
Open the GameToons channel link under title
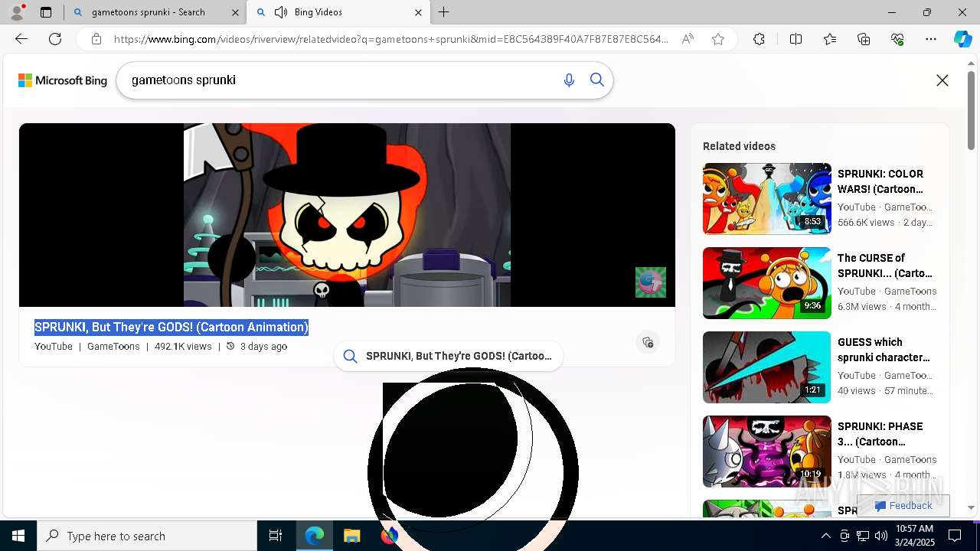click(113, 347)
